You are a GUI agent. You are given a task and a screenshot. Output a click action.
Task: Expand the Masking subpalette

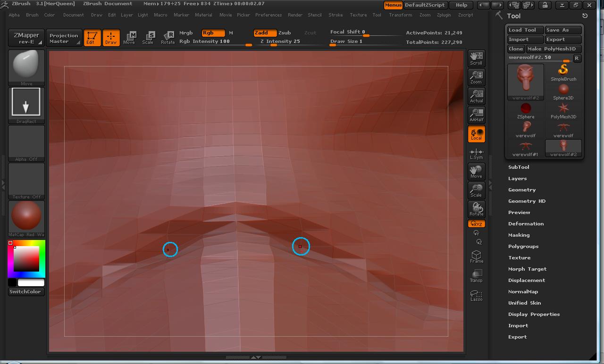tap(519, 235)
